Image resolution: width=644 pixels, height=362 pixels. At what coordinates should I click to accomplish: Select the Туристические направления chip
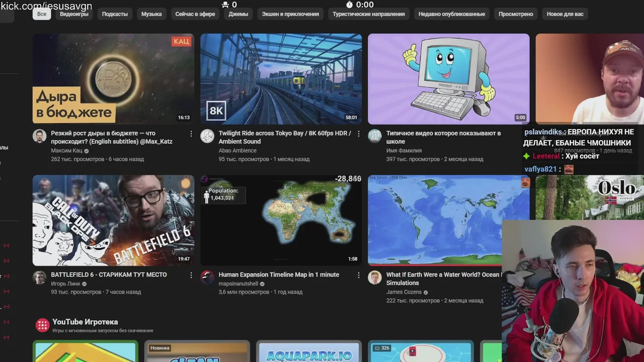(369, 14)
